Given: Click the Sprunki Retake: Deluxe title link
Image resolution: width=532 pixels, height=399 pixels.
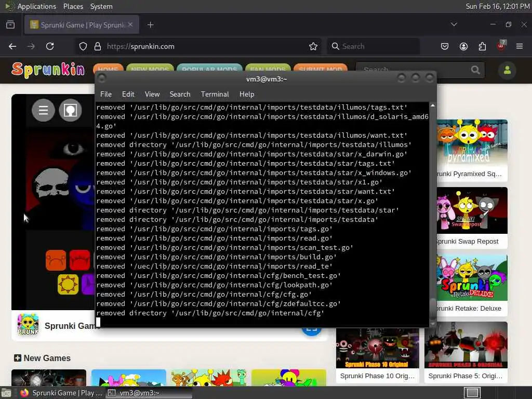Looking at the screenshot, I should pos(469,309).
